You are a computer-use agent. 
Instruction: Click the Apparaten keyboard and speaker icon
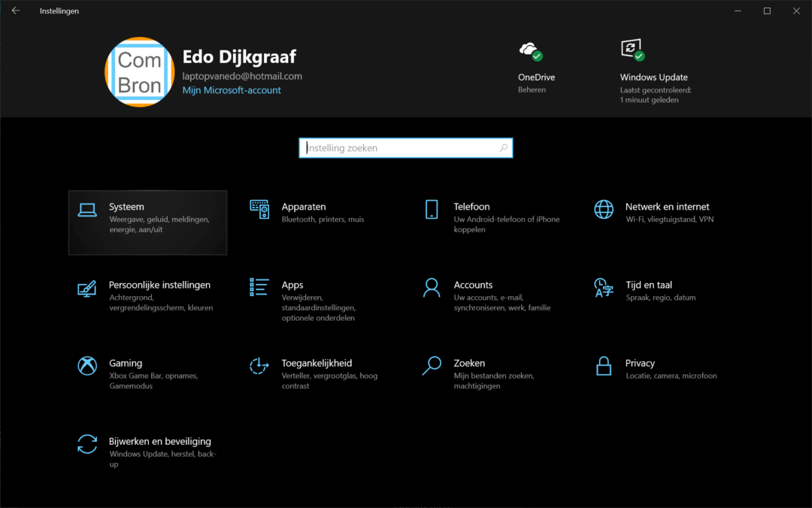(x=259, y=210)
